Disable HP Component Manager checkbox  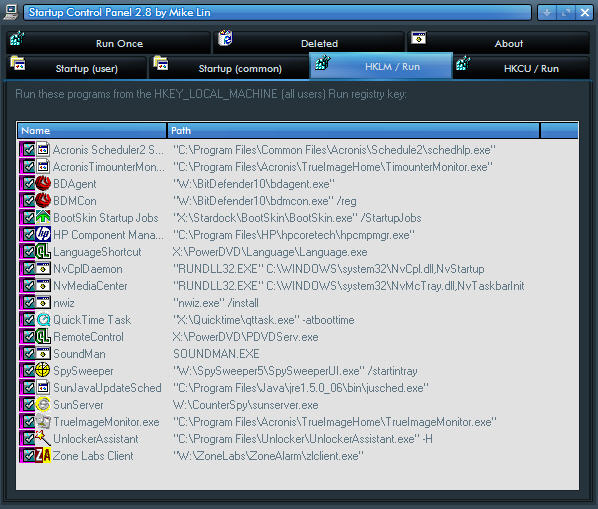pyautogui.click(x=28, y=234)
